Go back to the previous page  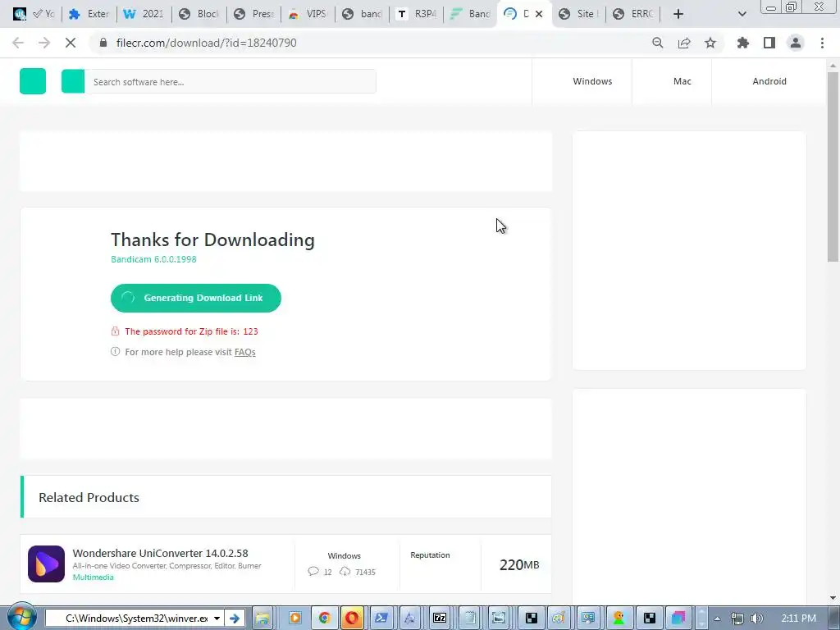pos(18,43)
